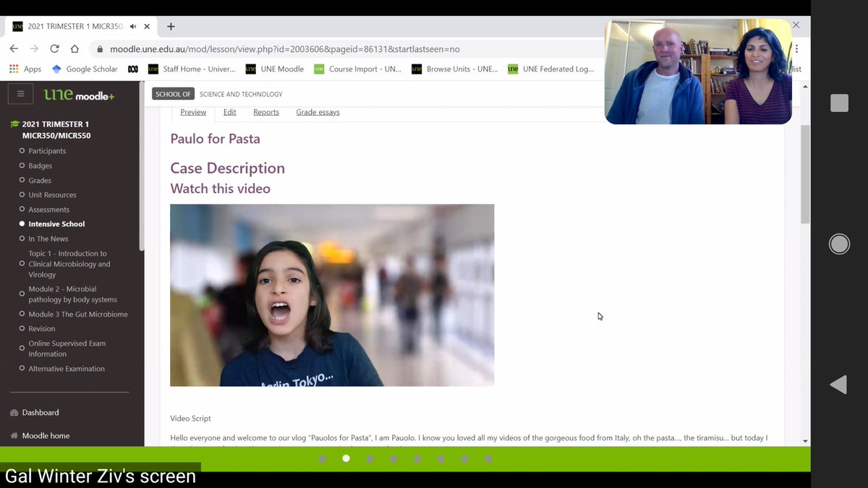The height and width of the screenshot is (488, 868).
Task: Close the webcam video overlay
Action: tap(796, 25)
